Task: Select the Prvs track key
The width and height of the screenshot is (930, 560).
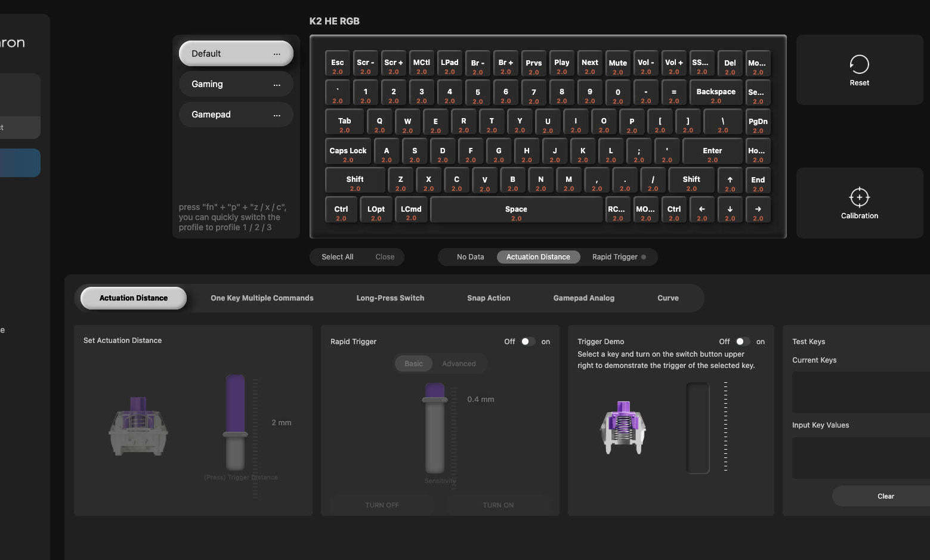Action: (533, 65)
